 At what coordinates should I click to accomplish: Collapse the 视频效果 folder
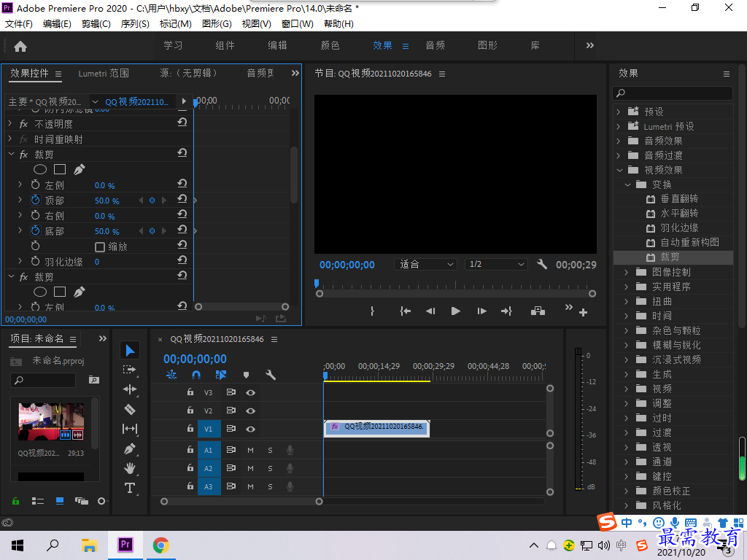point(619,170)
